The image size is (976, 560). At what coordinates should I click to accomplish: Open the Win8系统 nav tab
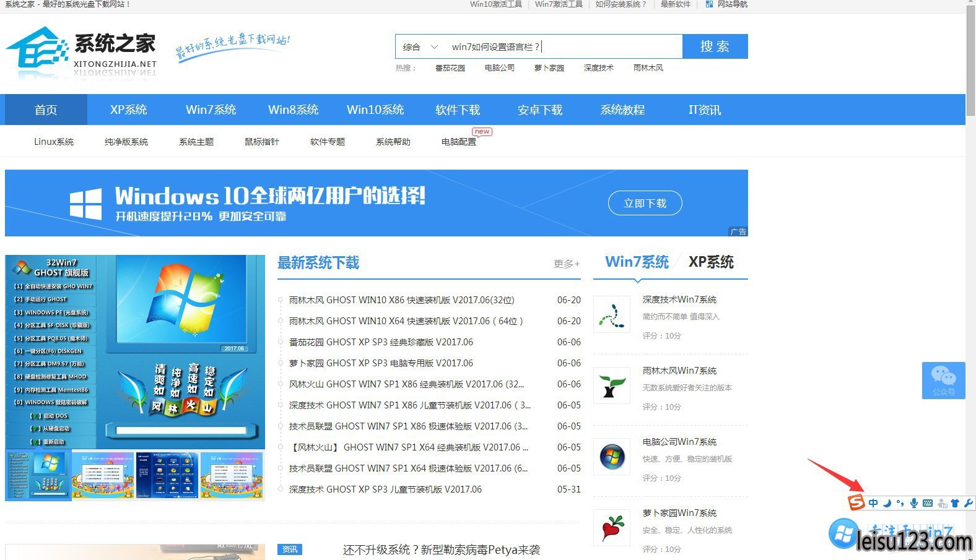293,110
